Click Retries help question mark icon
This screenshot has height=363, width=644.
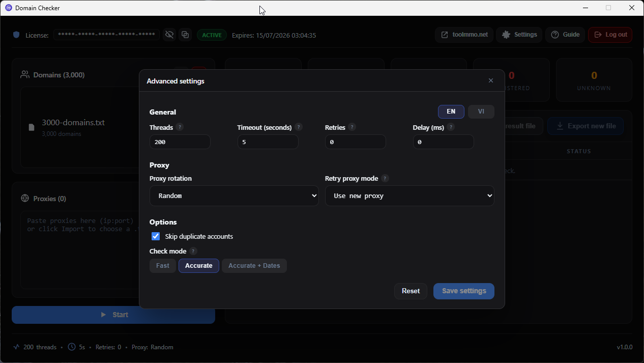click(353, 127)
